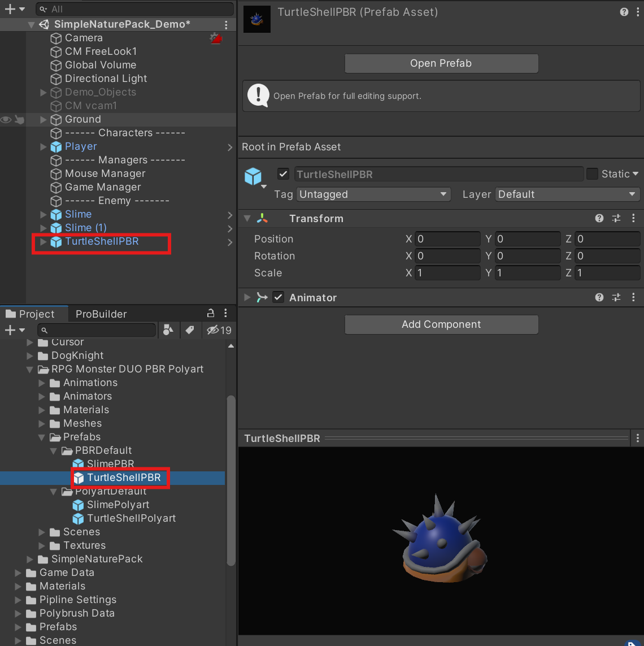
Task: Click the Project search field
Action: 97,330
